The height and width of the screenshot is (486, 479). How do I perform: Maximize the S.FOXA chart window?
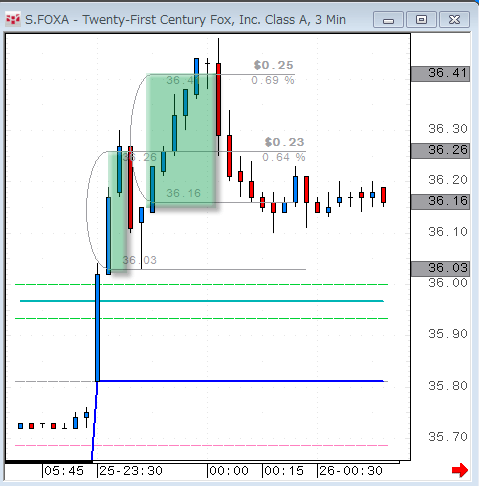(x=421, y=20)
